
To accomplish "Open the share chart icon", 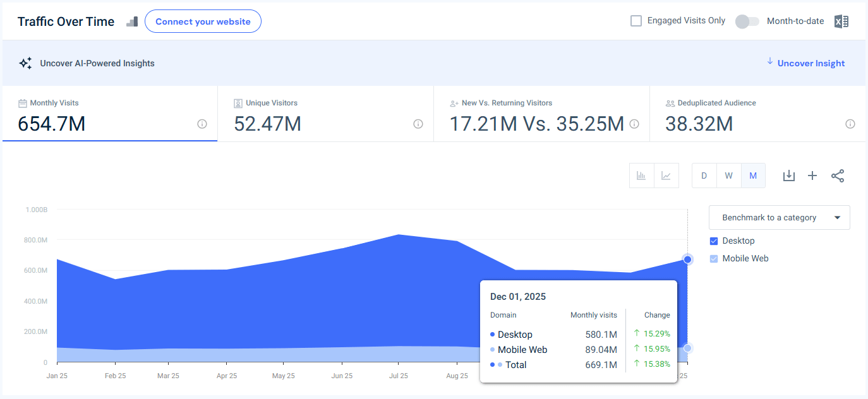I will click(x=838, y=176).
